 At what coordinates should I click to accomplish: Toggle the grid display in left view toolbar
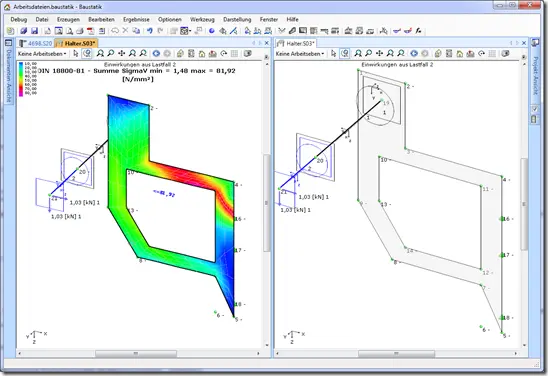click(235, 53)
